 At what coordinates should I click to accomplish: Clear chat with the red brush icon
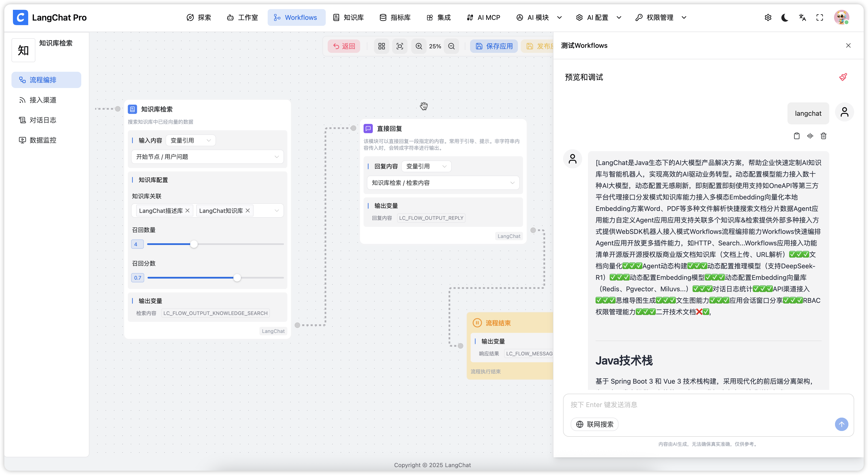coord(843,77)
